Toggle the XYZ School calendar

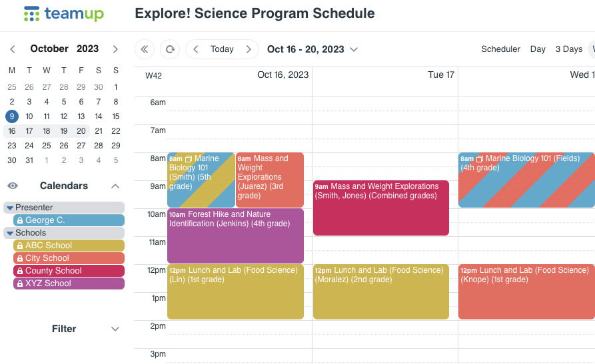69,283
